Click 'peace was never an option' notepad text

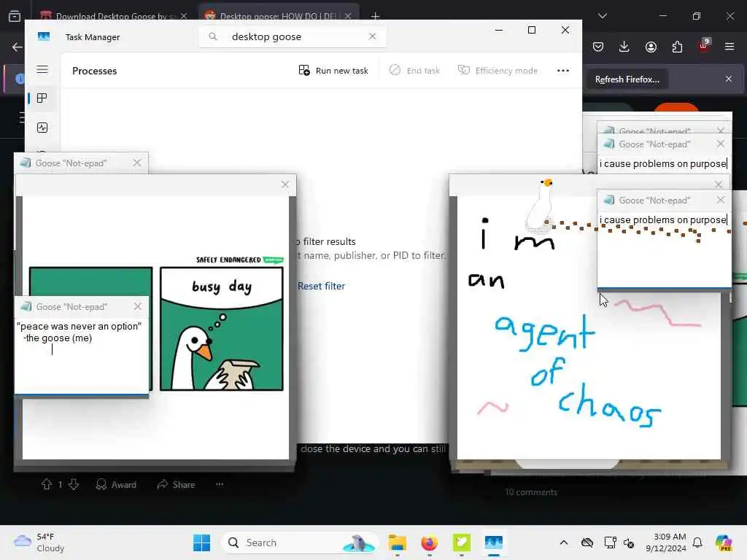[79, 332]
